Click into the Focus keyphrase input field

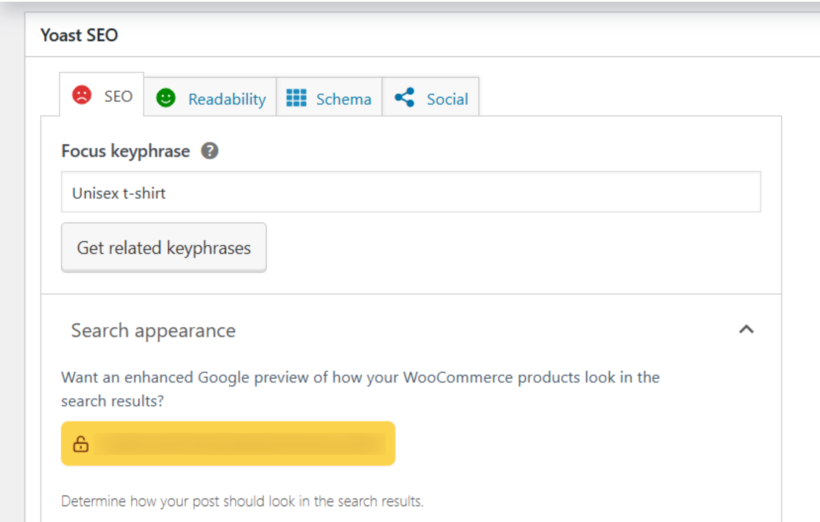tap(411, 192)
